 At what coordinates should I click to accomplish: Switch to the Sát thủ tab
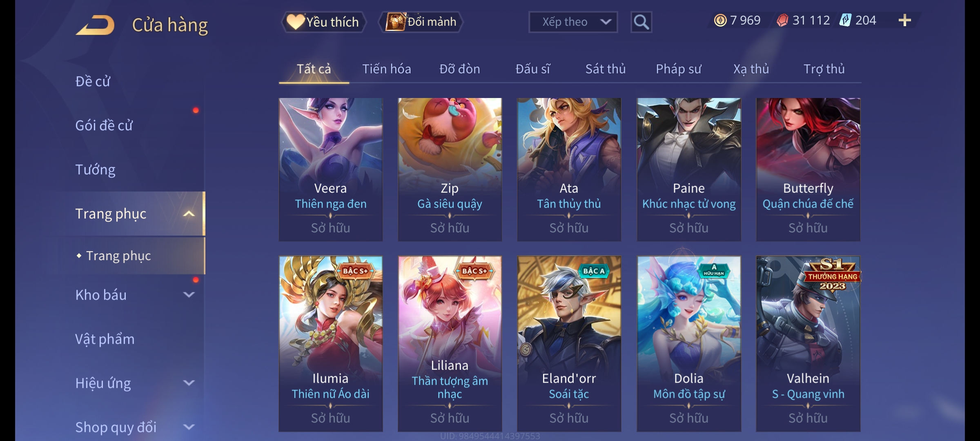click(606, 69)
